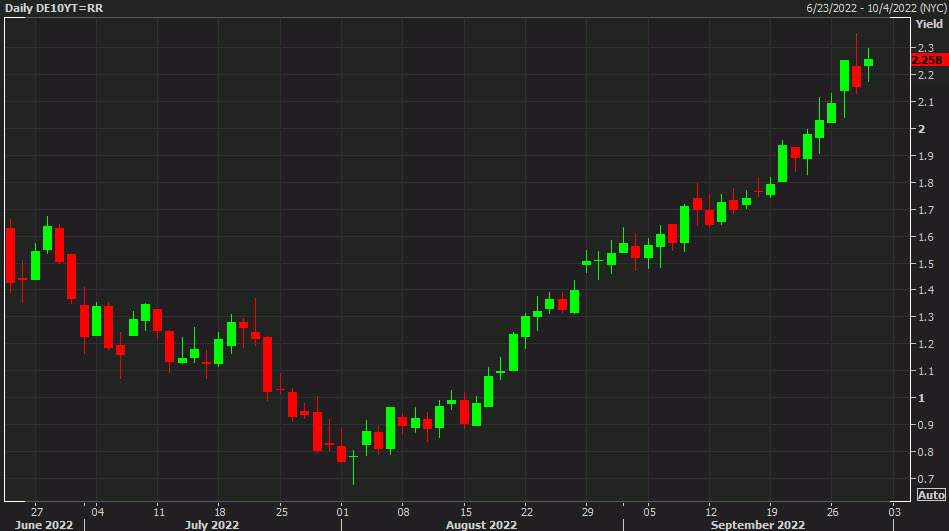Click the June 2022 month label

click(x=44, y=525)
